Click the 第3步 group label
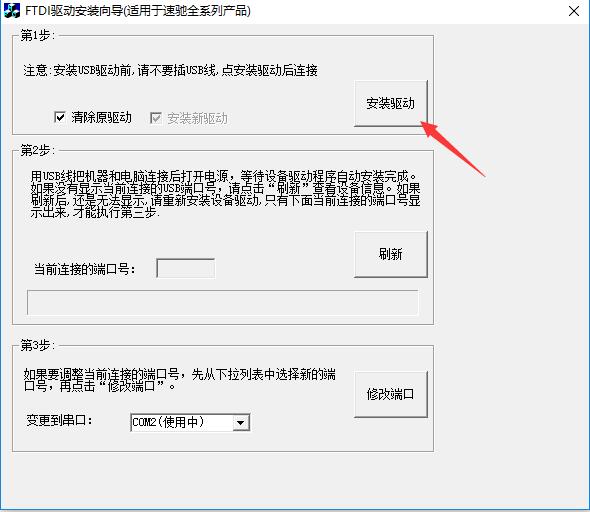The image size is (590, 512). [x=38, y=345]
